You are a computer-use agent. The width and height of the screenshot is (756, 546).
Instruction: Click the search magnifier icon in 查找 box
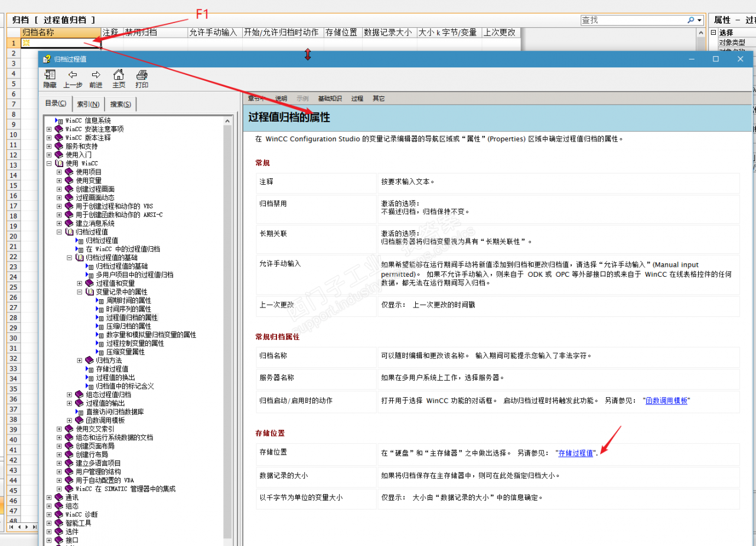pyautogui.click(x=690, y=20)
